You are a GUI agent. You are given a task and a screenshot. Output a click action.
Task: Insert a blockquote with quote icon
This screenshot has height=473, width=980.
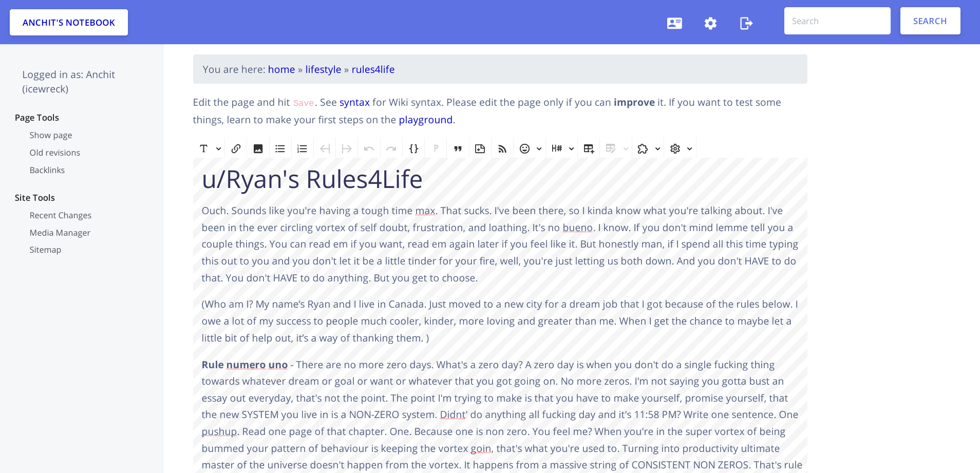pos(458,148)
